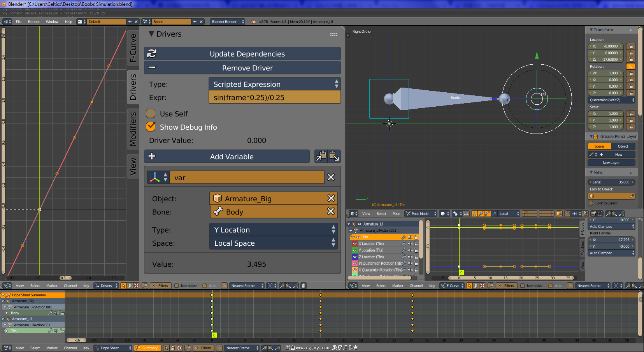Collapse the Drivers panel header
The image size is (644, 352).
(x=151, y=34)
